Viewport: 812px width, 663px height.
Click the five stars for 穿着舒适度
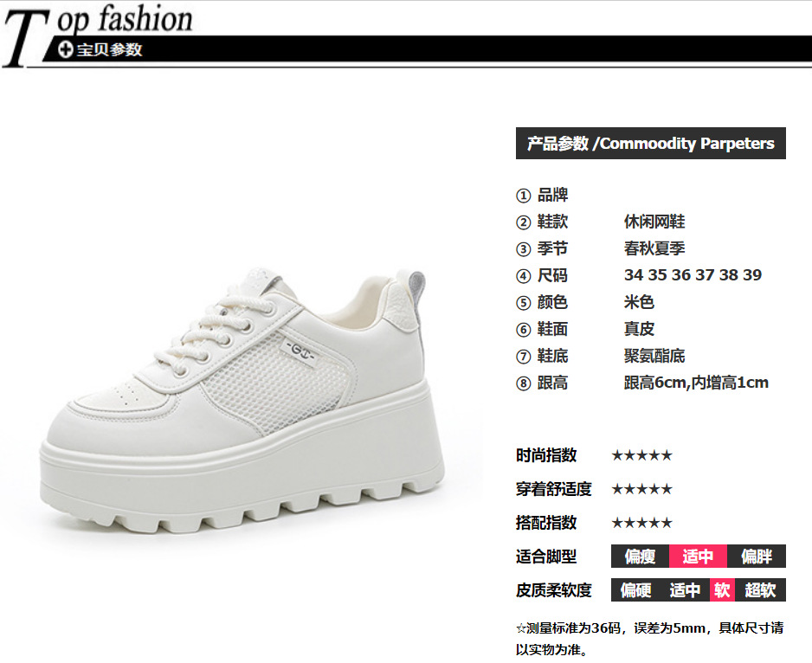[641, 489]
